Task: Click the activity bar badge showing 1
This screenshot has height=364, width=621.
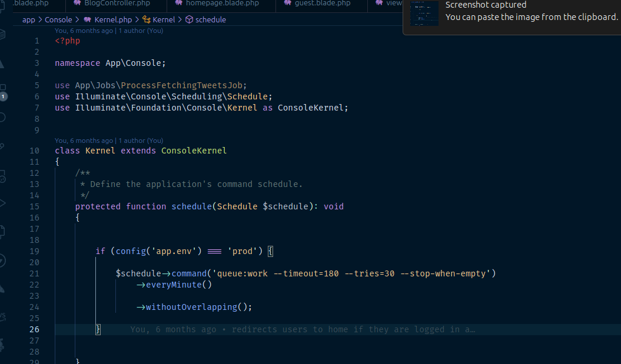Action: [3, 96]
